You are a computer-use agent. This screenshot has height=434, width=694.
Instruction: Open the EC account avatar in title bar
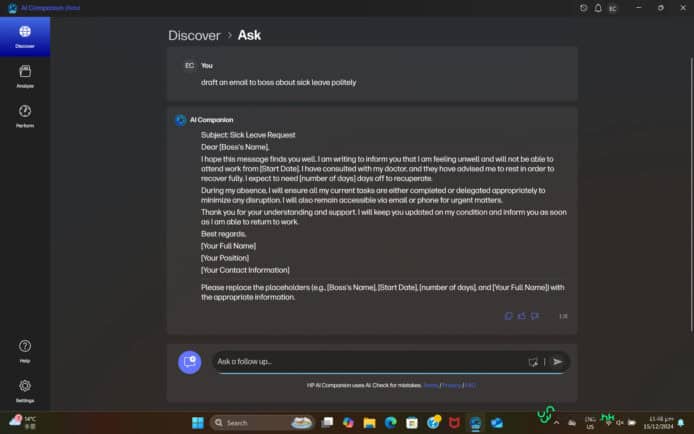coord(613,8)
